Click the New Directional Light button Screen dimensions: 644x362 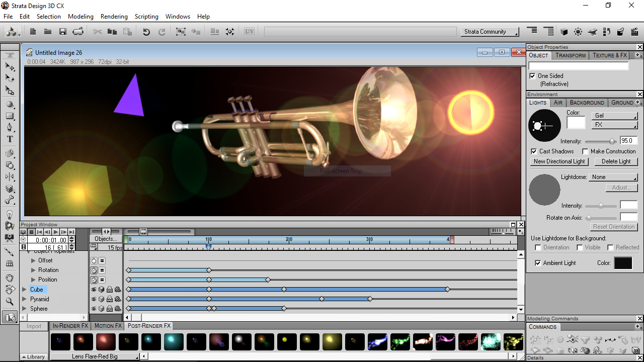pyautogui.click(x=559, y=161)
